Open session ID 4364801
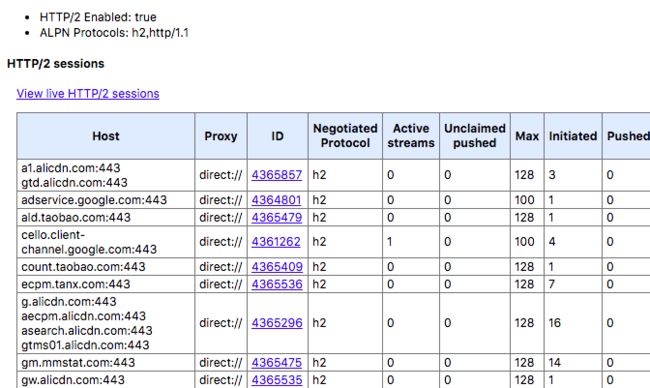Screen dimensions: 650x388 click(276, 200)
